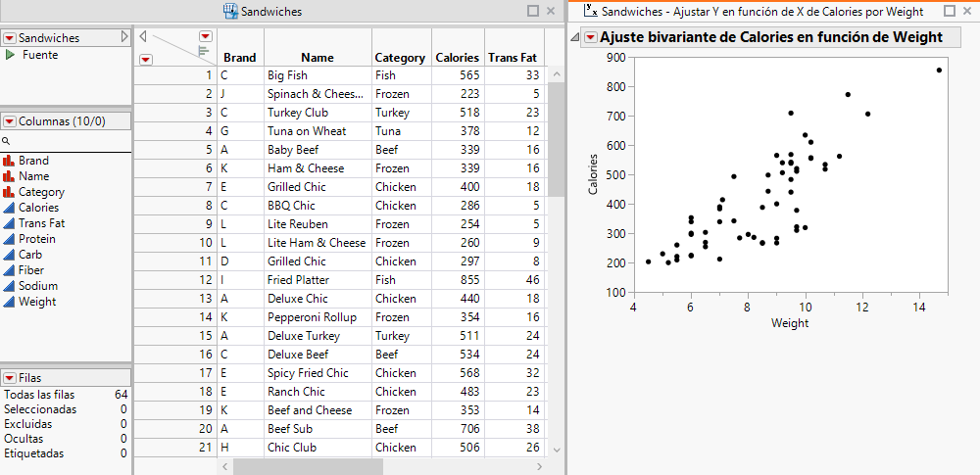The height and width of the screenshot is (475, 980).
Task: Close the bivariate report window
Action: 967,11
